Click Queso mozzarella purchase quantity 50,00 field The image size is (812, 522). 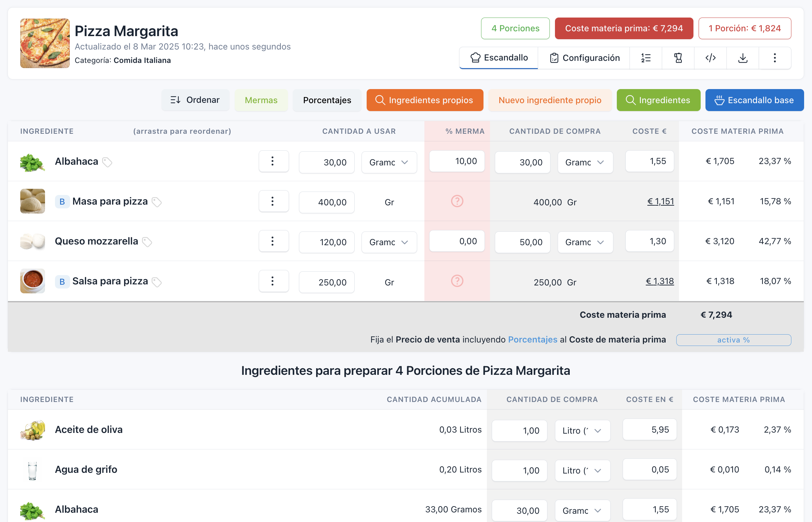pos(523,242)
